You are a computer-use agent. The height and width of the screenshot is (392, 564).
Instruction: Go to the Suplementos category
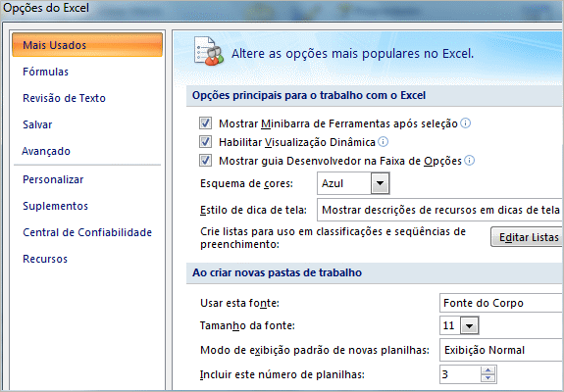point(55,206)
